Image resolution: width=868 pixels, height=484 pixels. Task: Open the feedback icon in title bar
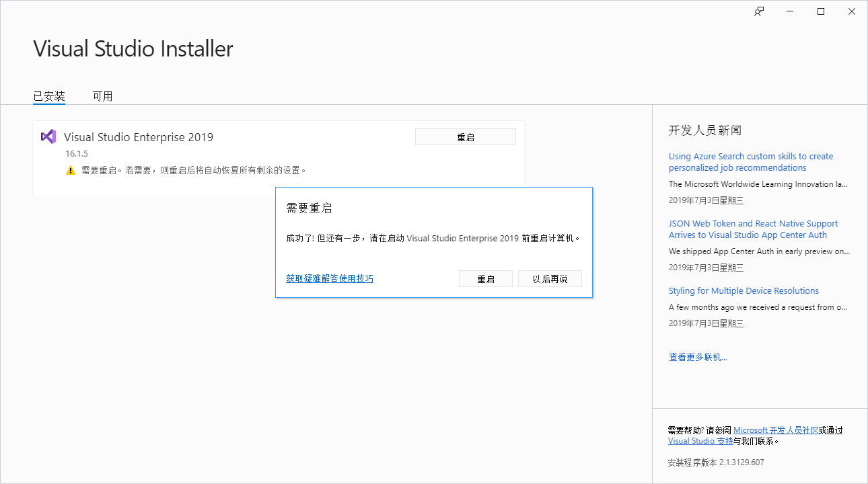click(x=759, y=11)
